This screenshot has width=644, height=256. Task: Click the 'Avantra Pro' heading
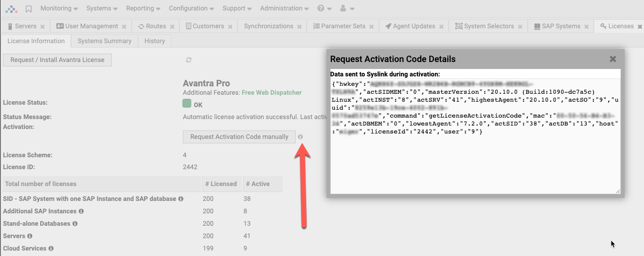coord(206,83)
